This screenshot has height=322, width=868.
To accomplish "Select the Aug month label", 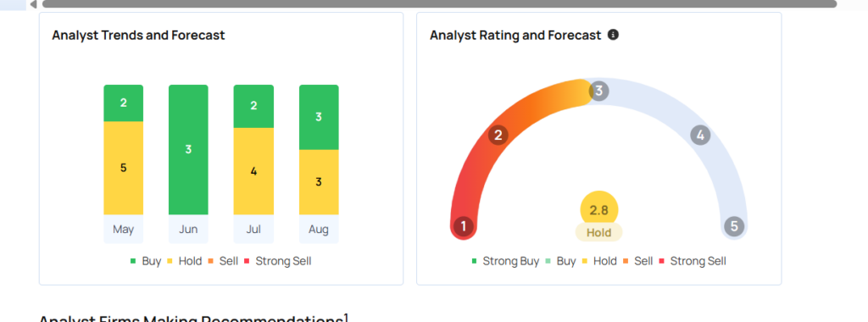I will pyautogui.click(x=319, y=229).
